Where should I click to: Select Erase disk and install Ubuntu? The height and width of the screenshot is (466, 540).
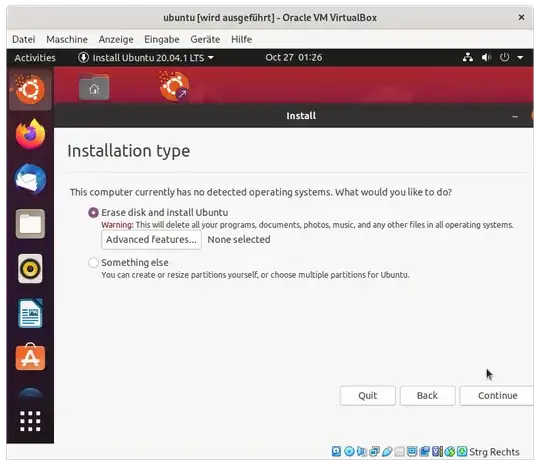tap(93, 213)
